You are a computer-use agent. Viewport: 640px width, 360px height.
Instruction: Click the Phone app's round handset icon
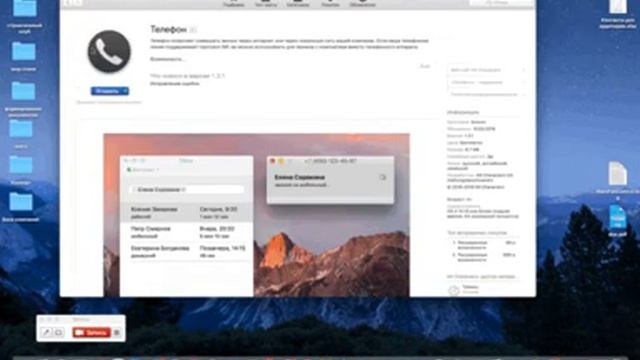[x=109, y=51]
